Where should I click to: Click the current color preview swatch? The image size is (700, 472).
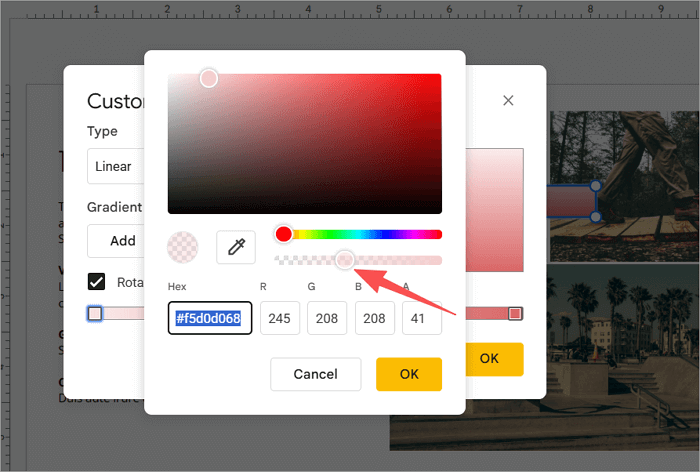[183, 247]
